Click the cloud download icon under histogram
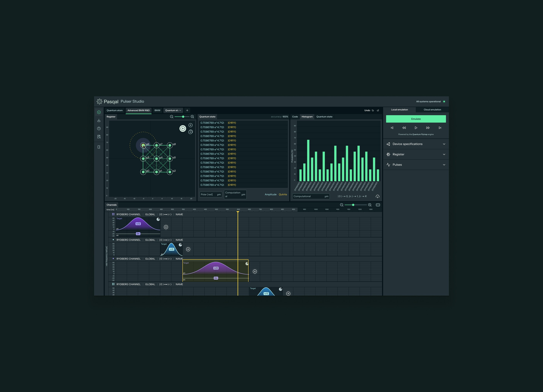The height and width of the screenshot is (392, 543). coord(377,196)
